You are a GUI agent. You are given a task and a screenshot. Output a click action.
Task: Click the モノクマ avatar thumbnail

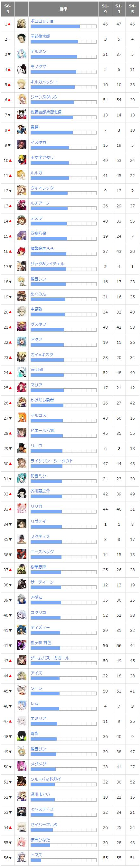point(22,69)
